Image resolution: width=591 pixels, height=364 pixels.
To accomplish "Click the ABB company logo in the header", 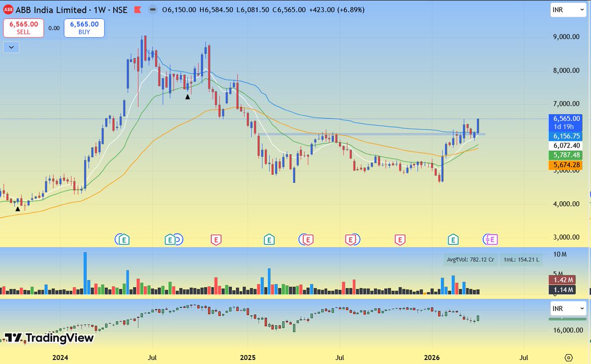I will 9,9.
